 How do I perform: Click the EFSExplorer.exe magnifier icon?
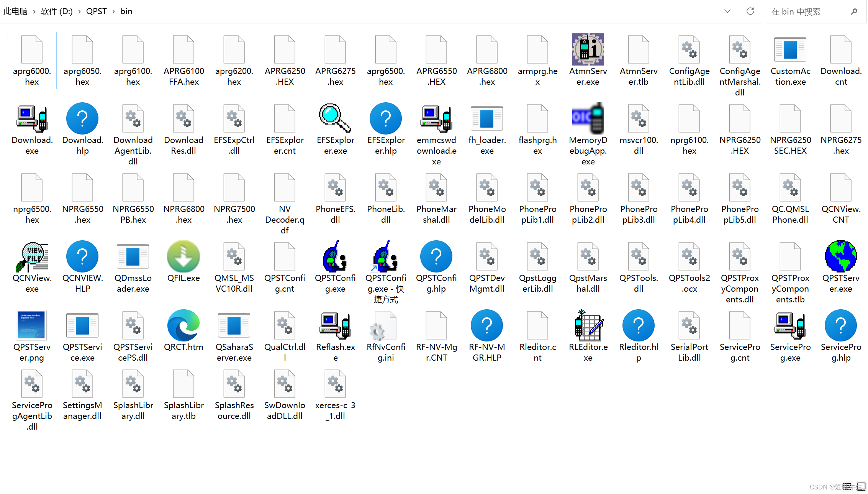click(x=335, y=119)
